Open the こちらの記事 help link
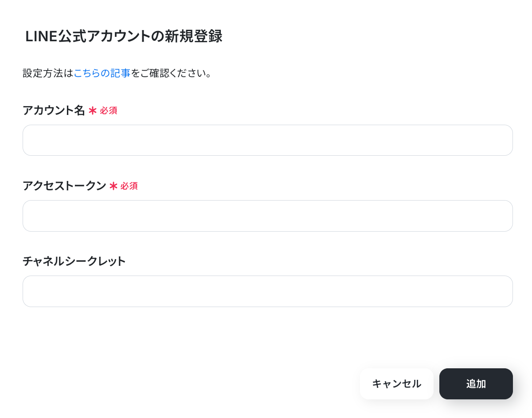532x418 pixels. click(102, 73)
